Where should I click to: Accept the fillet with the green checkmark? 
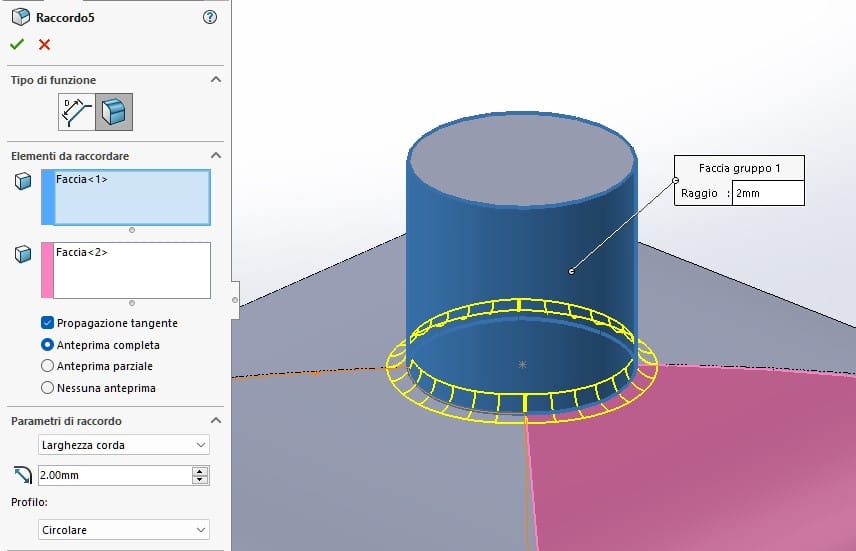click(x=17, y=44)
